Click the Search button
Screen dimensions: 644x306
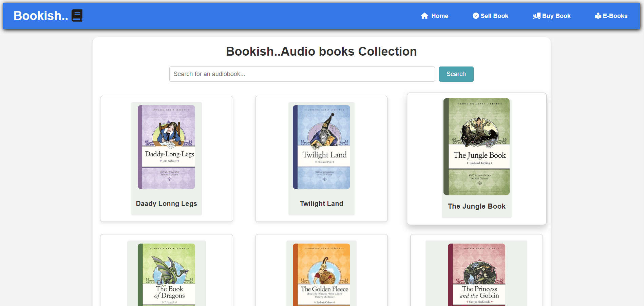[456, 74]
